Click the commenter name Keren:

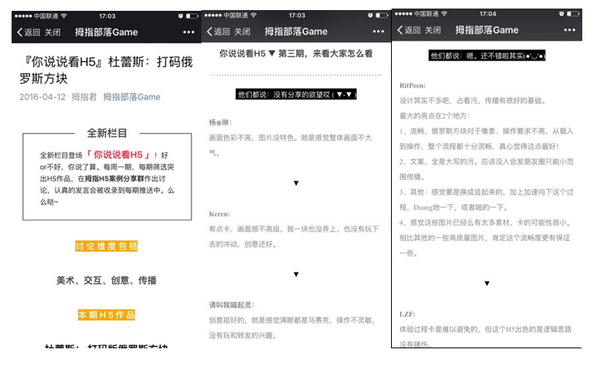tap(219, 214)
